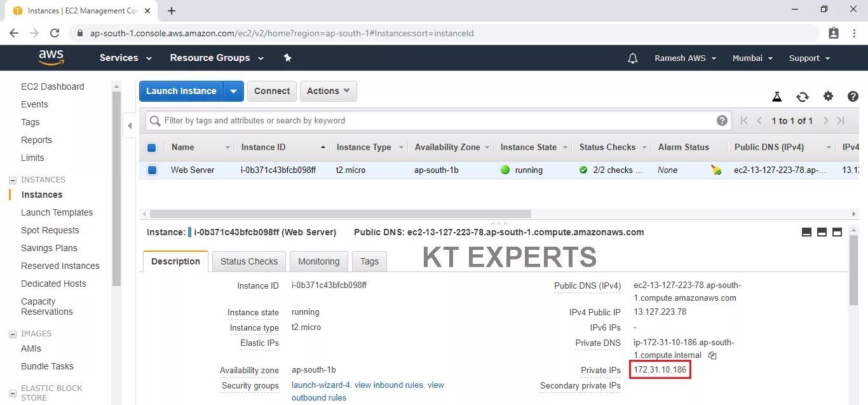This screenshot has width=868, height=405.
Task: Click the browser address bar
Action: click(x=445, y=33)
